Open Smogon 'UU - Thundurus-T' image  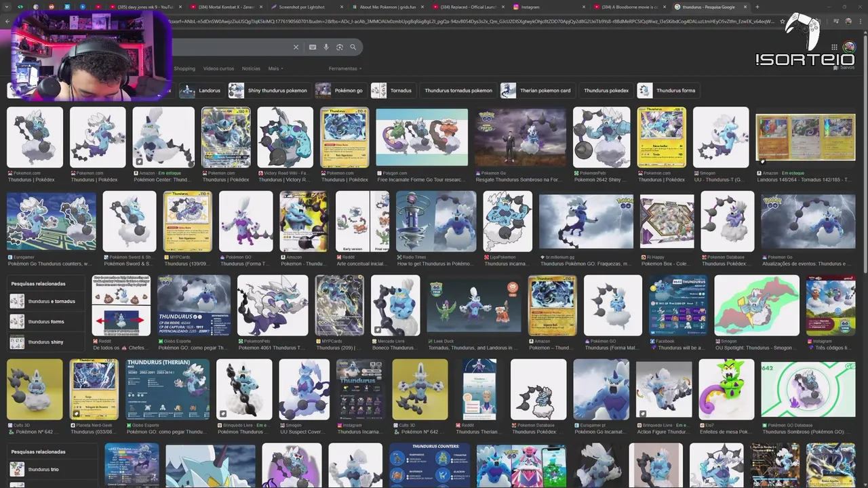721,138
